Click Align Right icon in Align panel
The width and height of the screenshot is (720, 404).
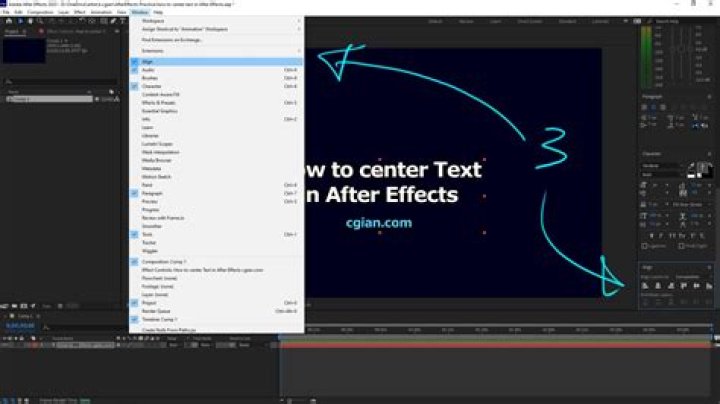670,286
